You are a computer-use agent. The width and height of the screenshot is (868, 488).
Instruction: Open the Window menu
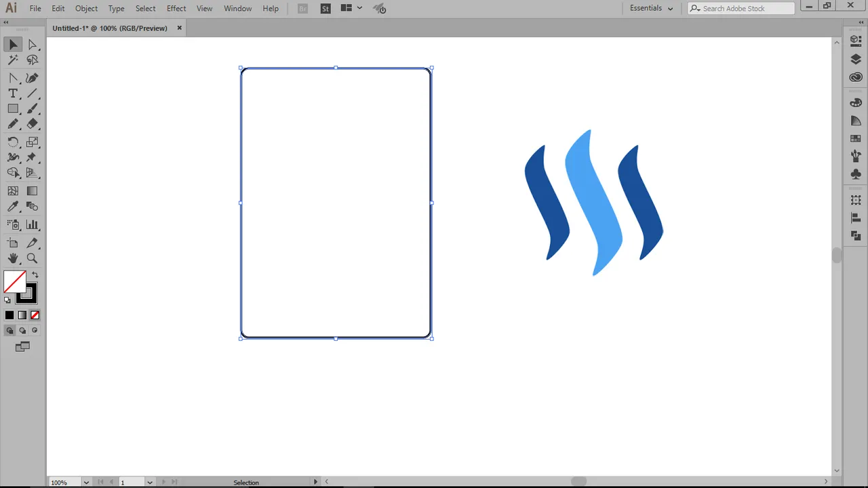tap(238, 8)
